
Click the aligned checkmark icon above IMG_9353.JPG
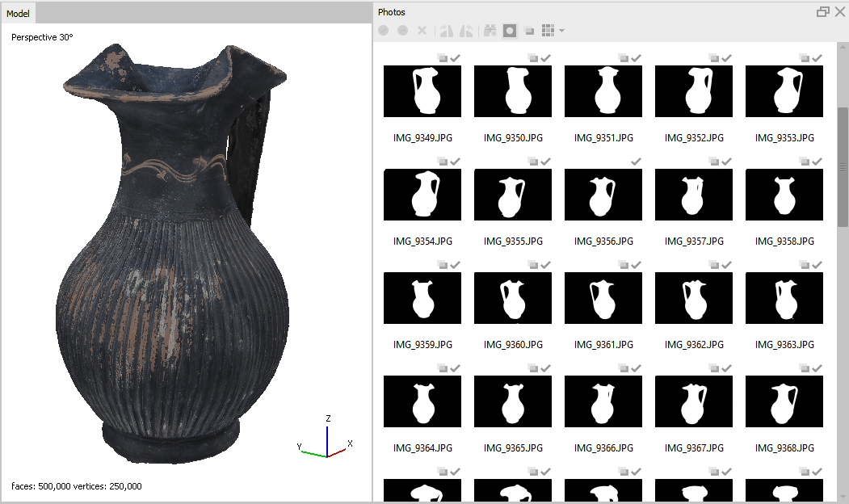[817, 58]
